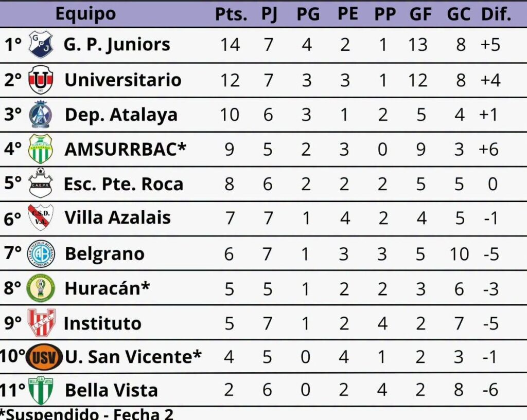The height and width of the screenshot is (420, 527).
Task: Click the Huracán circular green badge
Action: click(x=41, y=288)
